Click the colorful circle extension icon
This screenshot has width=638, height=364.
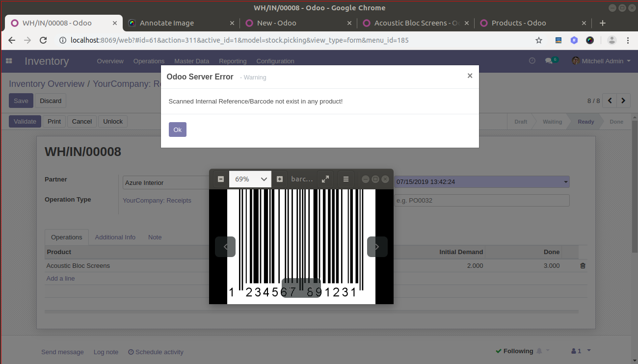590,40
